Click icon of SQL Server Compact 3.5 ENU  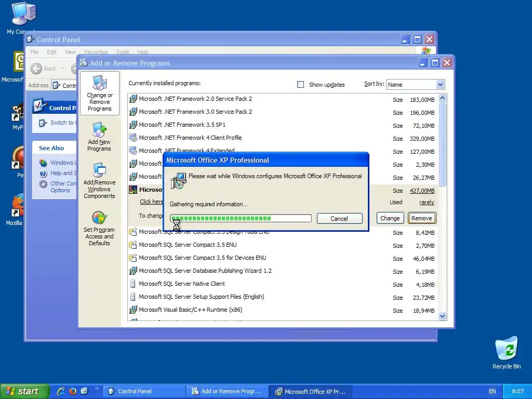[x=132, y=245]
